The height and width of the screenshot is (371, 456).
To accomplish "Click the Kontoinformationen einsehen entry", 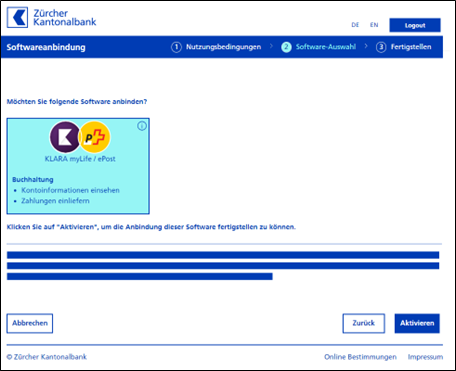I will (x=70, y=190).
